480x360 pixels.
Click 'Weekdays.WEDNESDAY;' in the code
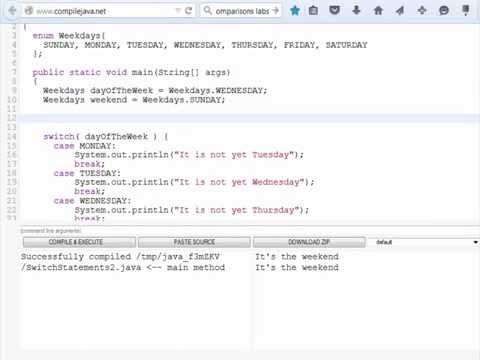pos(218,91)
